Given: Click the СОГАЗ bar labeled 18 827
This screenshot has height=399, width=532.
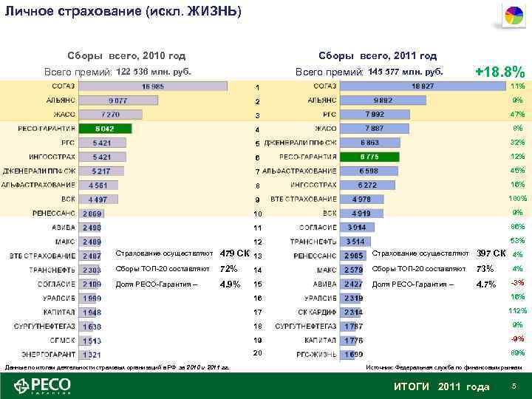Looking at the screenshot, I should [423, 86].
